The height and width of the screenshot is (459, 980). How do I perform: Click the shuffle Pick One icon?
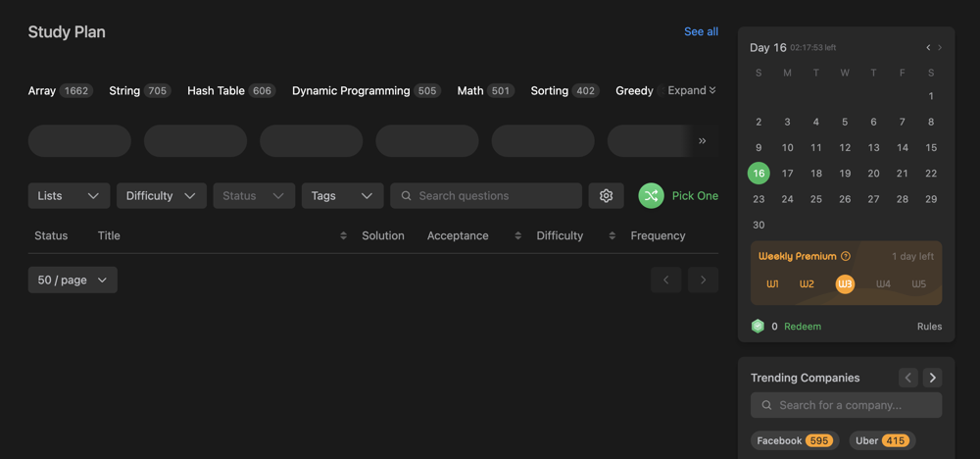coord(651,196)
